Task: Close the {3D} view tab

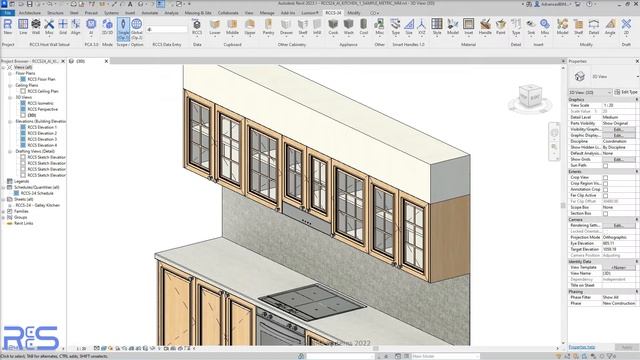Action: (x=107, y=61)
